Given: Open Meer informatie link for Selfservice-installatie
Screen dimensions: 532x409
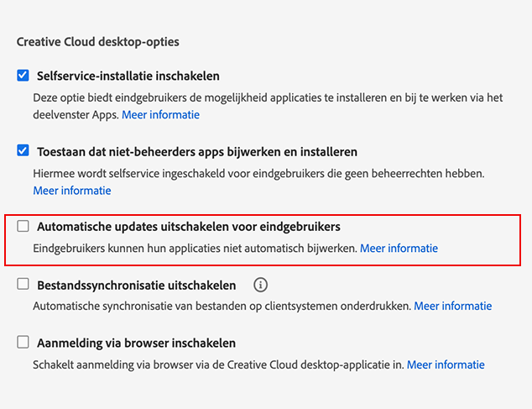Looking at the screenshot, I should (x=160, y=114).
